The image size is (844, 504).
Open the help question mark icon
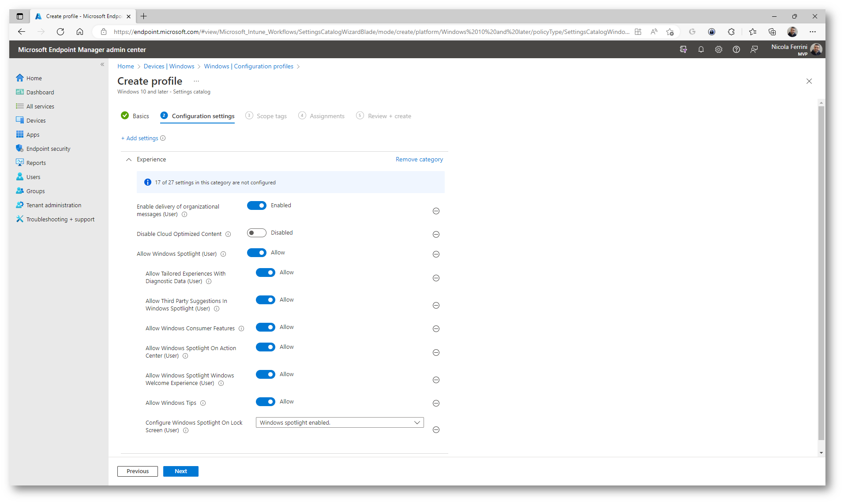click(x=736, y=49)
